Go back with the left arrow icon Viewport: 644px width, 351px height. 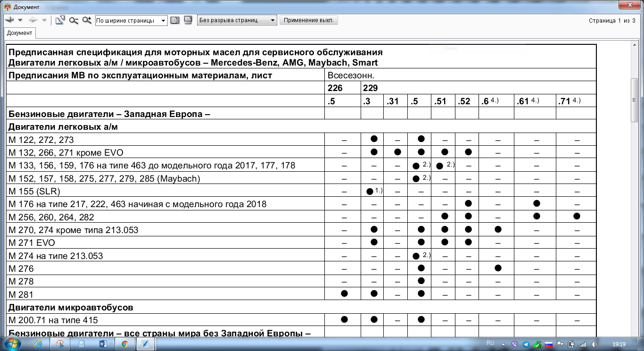click(9, 20)
